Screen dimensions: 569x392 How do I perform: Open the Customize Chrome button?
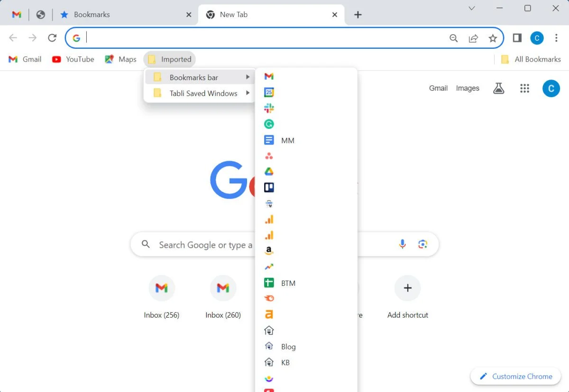(x=515, y=376)
